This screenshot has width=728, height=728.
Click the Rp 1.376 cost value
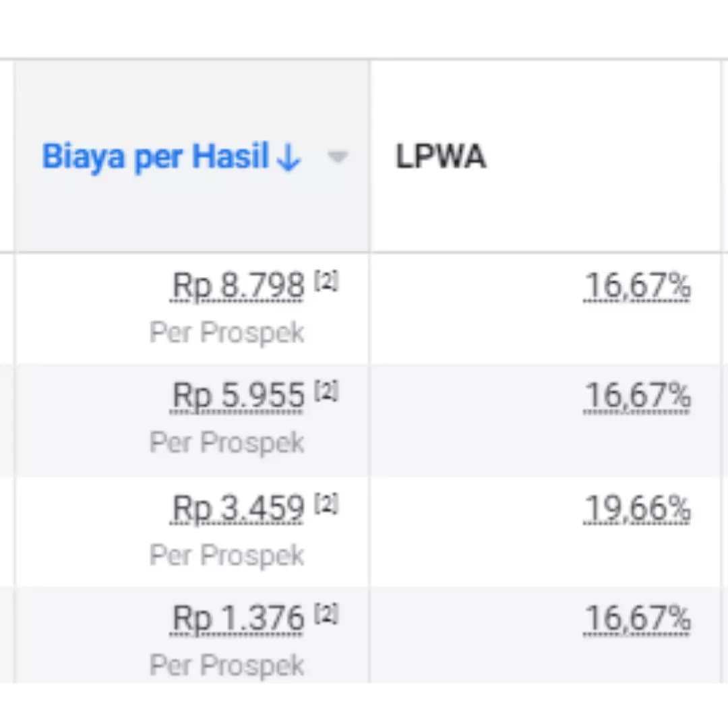pyautogui.click(x=238, y=619)
